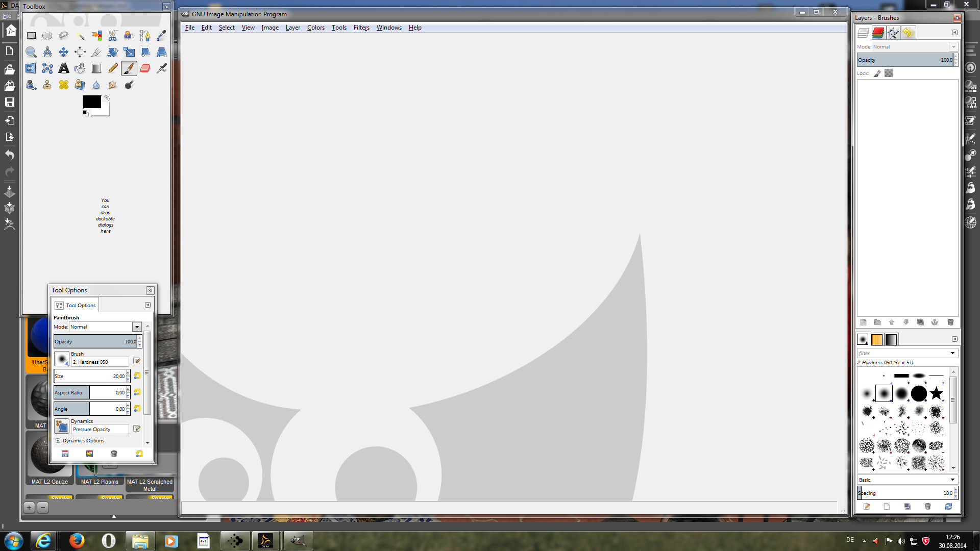Open Firefox from the taskbar
This screenshot has width=980, height=551.
(77, 540)
